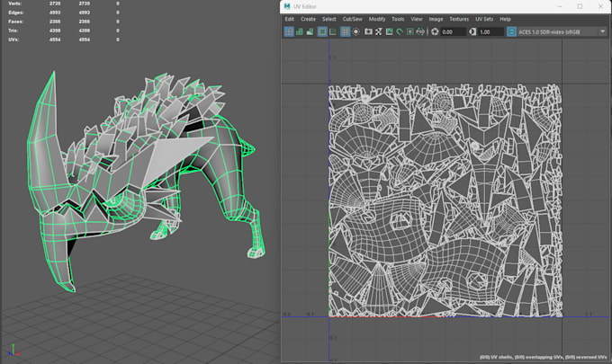Click the green curved arrow toolbar icon
Screen dimensions: 612x364
400,31
